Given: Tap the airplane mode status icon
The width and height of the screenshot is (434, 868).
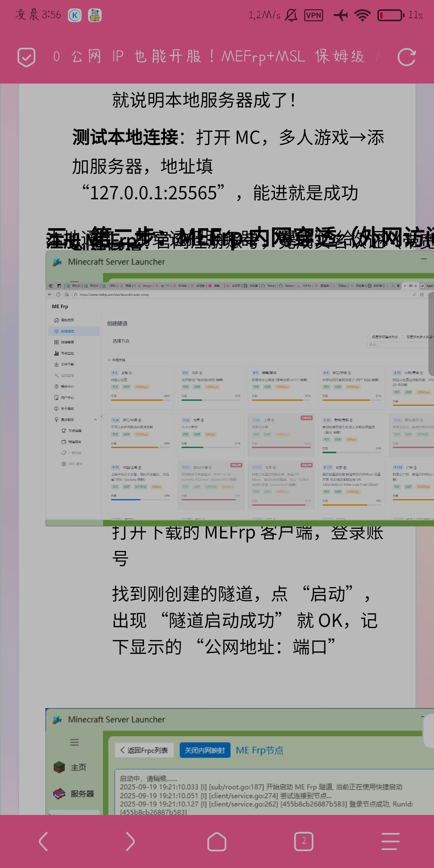Looking at the screenshot, I should pos(341,15).
